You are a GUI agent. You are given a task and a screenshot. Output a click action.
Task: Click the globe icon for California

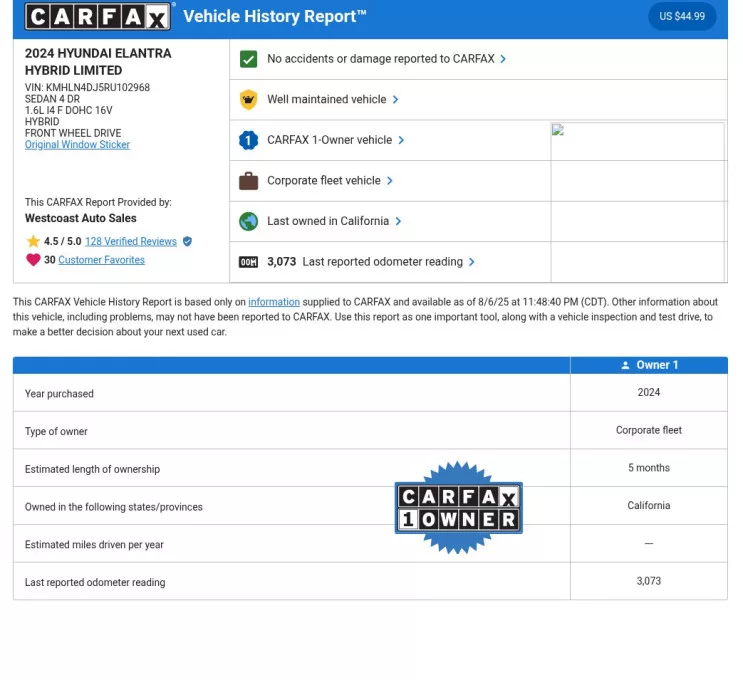[249, 222]
